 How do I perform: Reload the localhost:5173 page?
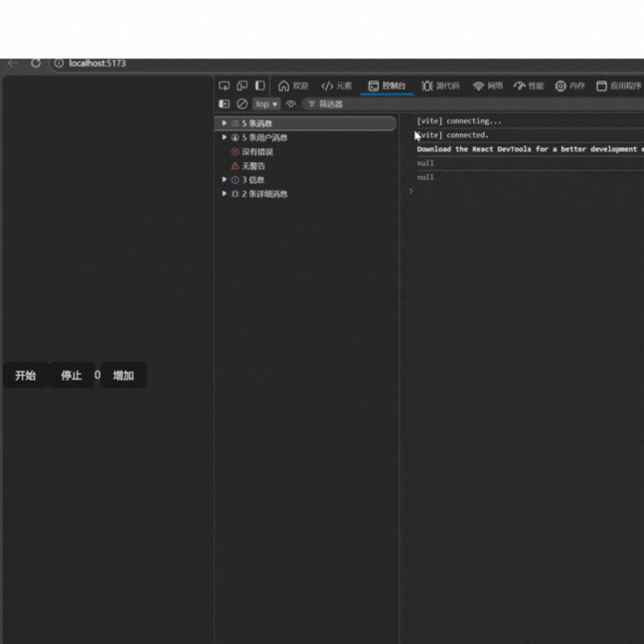(36, 64)
